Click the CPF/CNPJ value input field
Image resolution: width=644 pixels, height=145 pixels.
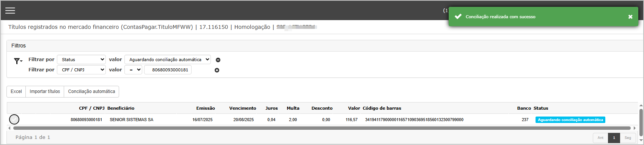point(168,70)
